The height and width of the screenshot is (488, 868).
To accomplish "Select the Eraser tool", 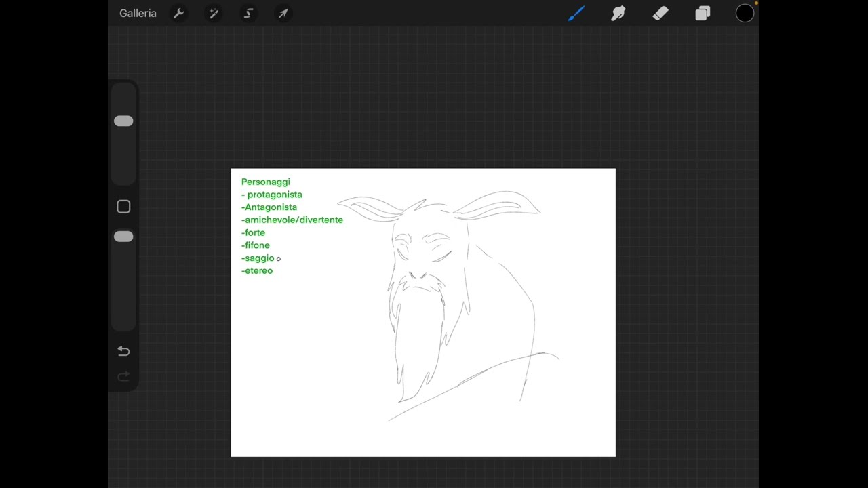I will point(660,14).
